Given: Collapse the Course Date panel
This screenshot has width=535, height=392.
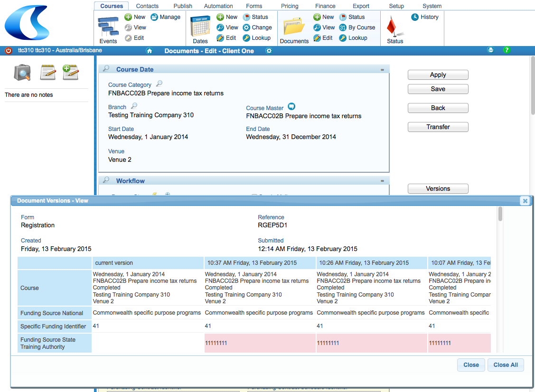Looking at the screenshot, I should [382, 70].
